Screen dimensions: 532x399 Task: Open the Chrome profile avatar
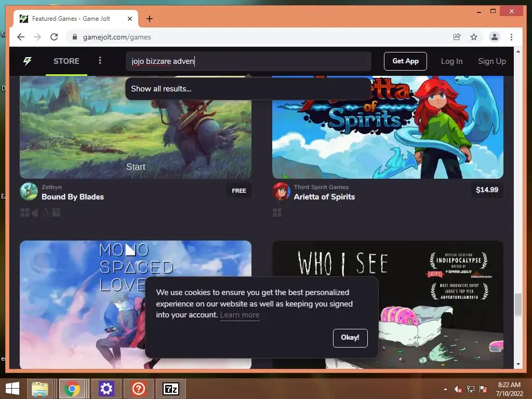click(495, 37)
